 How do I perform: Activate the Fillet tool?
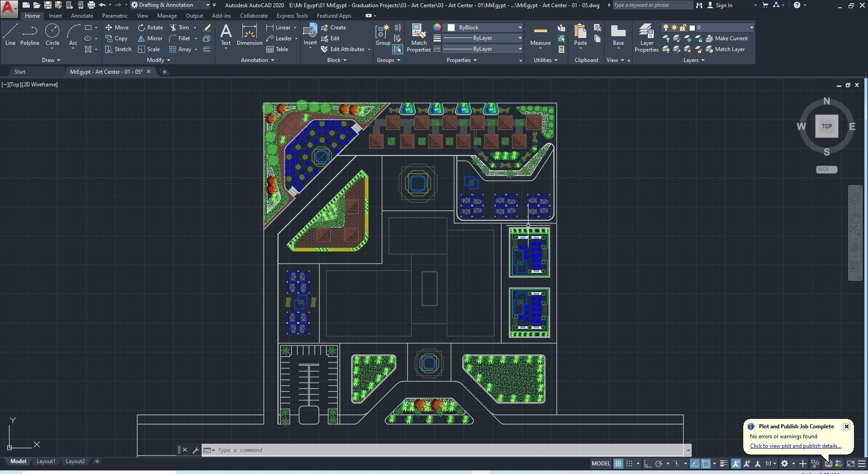179,38
